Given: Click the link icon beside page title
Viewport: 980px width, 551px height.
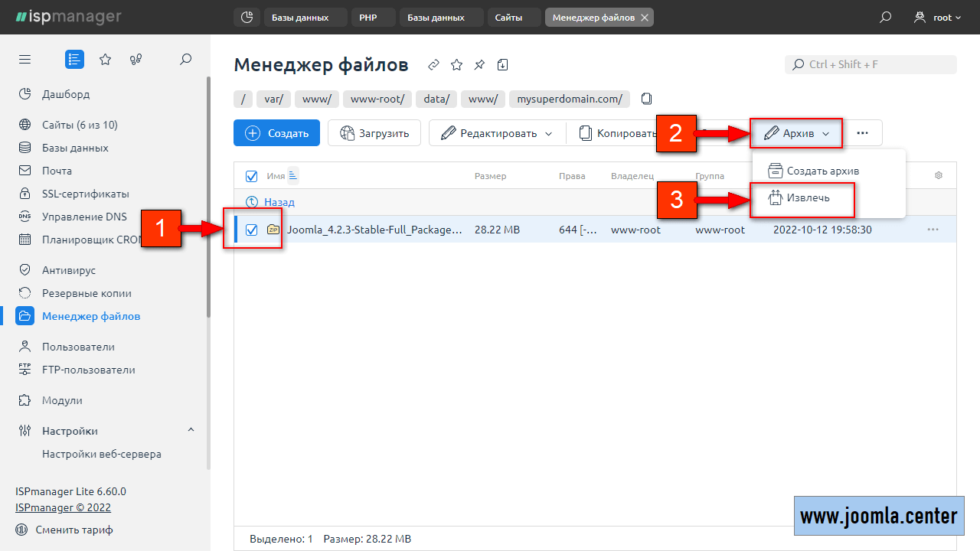Looking at the screenshot, I should pos(433,65).
